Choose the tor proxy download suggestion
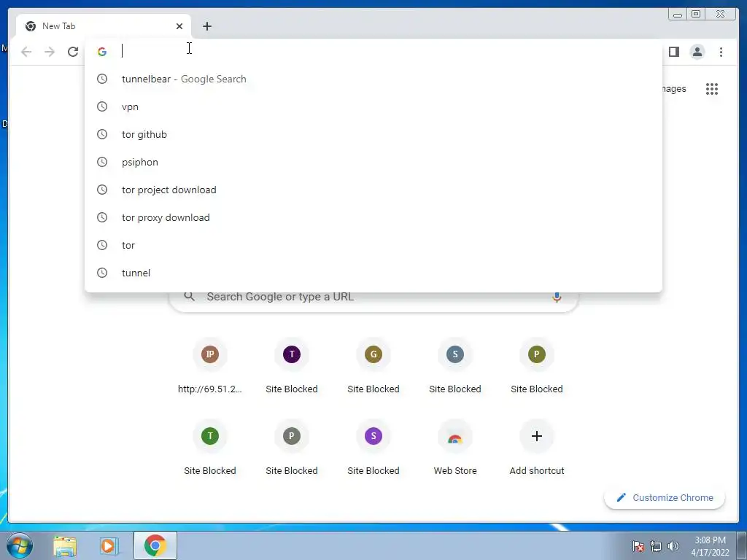The image size is (747, 560). coord(373,217)
